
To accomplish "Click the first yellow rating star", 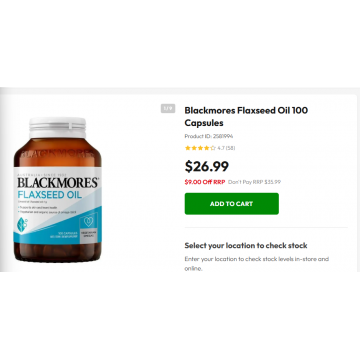I will pos(187,148).
